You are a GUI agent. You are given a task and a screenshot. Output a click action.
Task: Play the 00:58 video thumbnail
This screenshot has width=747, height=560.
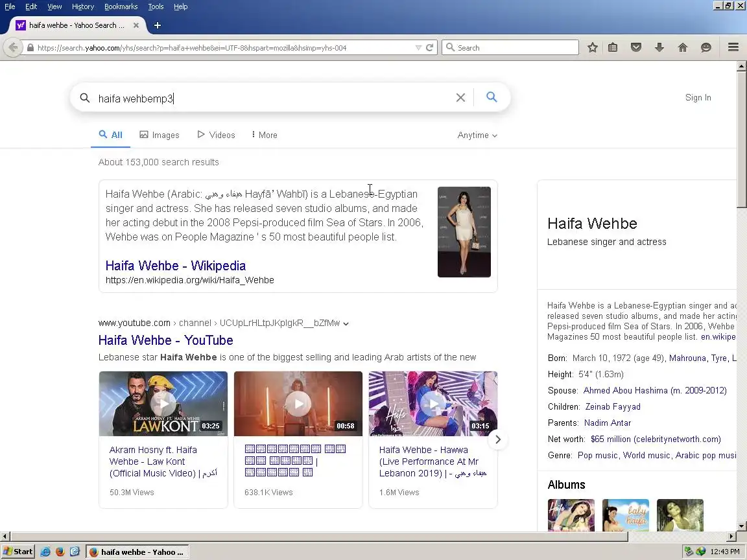click(298, 404)
